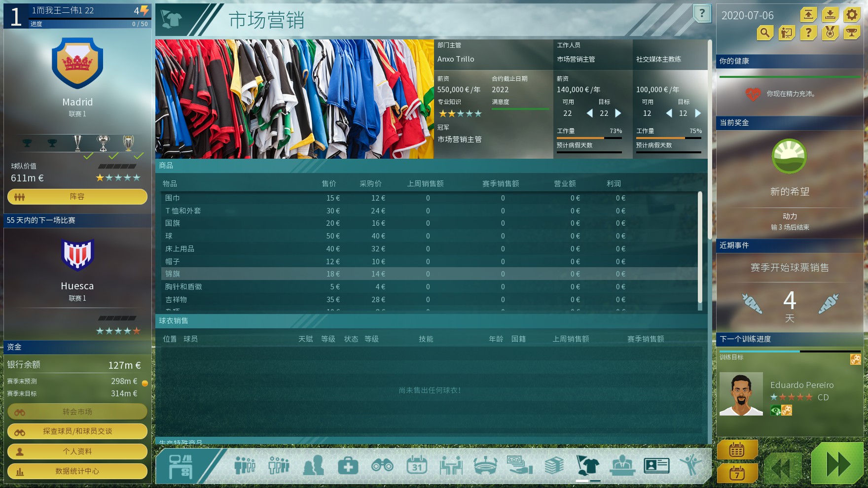Sort merchandise by 采购价 column
Viewport: 868px width, 488px height.
click(x=370, y=184)
